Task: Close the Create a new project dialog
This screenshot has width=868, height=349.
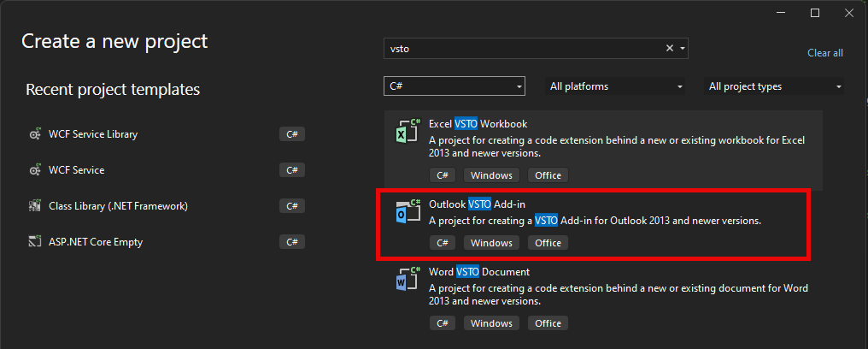Action: click(849, 14)
